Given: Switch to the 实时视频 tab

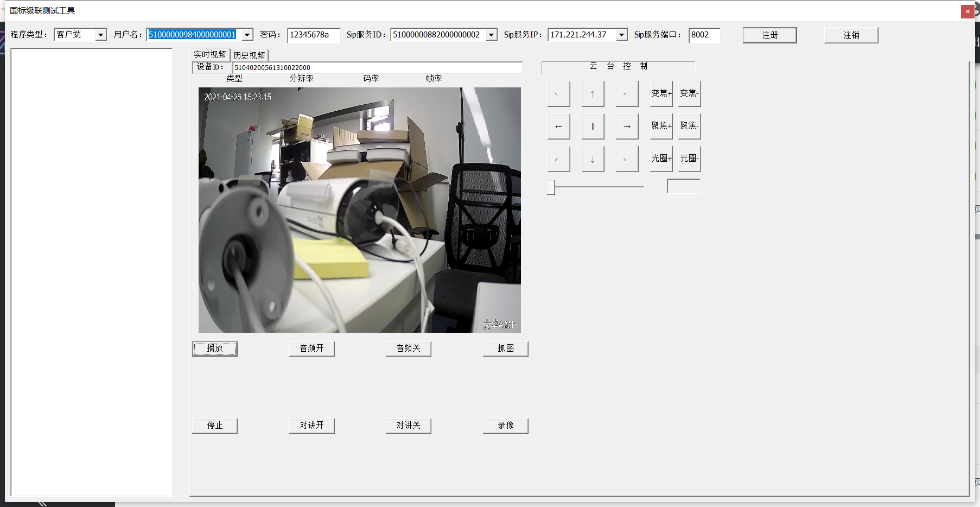Looking at the screenshot, I should click(210, 55).
